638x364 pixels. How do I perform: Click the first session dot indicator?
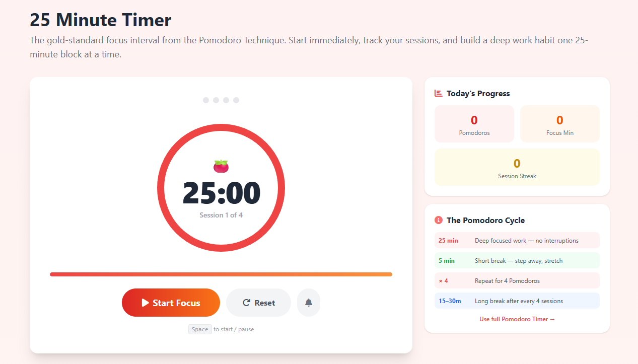coord(206,100)
